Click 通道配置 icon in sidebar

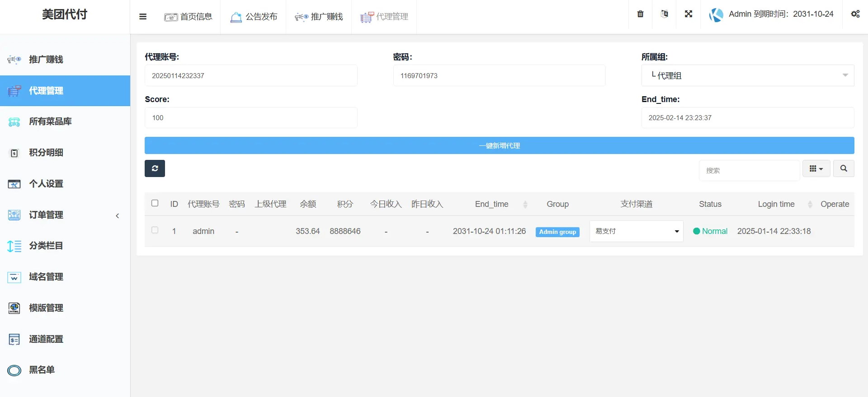pyautogui.click(x=14, y=339)
